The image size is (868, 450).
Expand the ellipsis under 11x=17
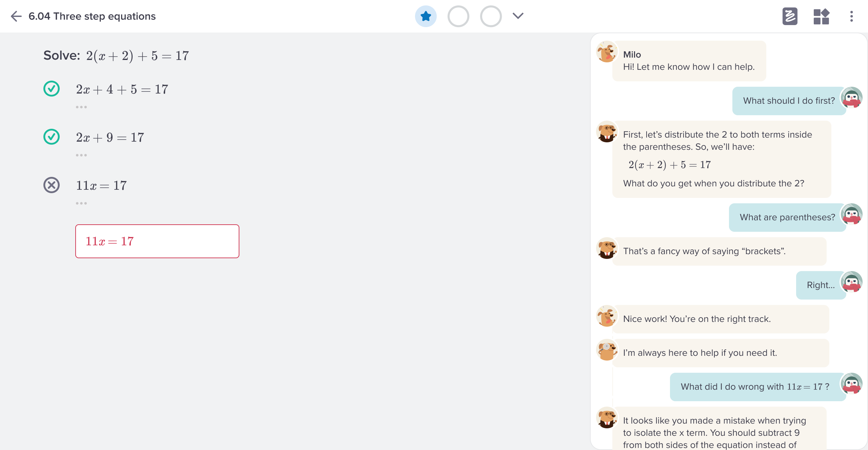click(81, 203)
